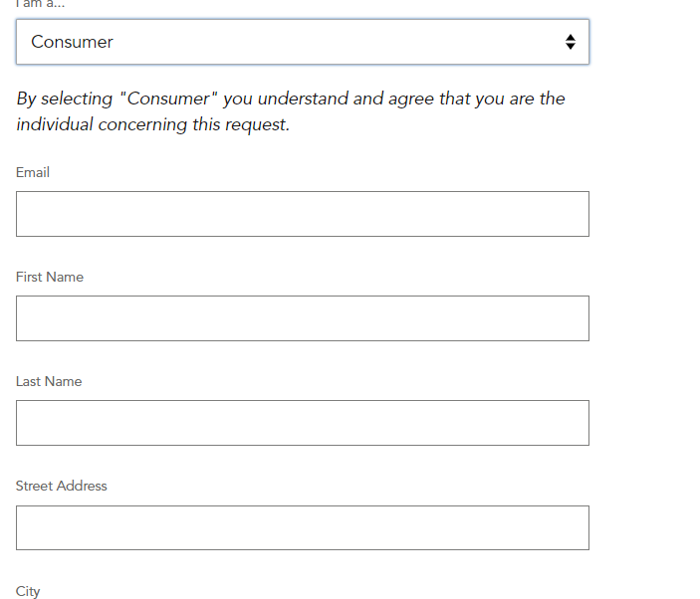Click the Email field label
This screenshot has width=700, height=599.
(x=33, y=172)
